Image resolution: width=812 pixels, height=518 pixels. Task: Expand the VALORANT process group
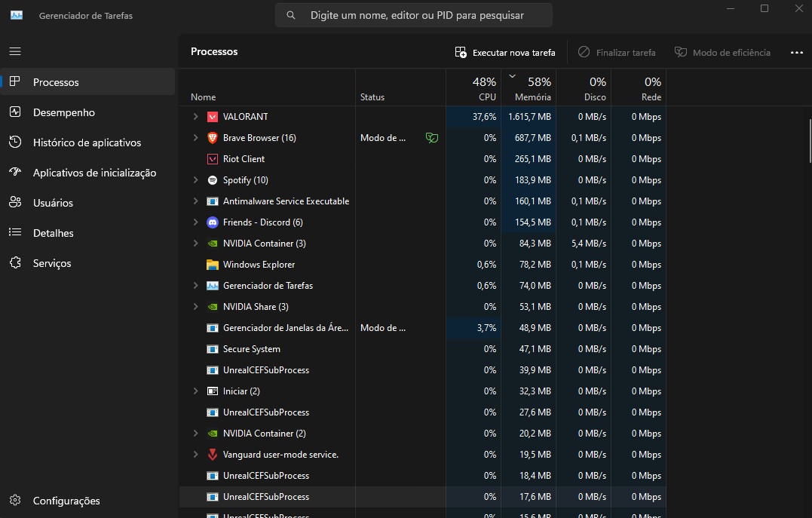pyautogui.click(x=196, y=117)
